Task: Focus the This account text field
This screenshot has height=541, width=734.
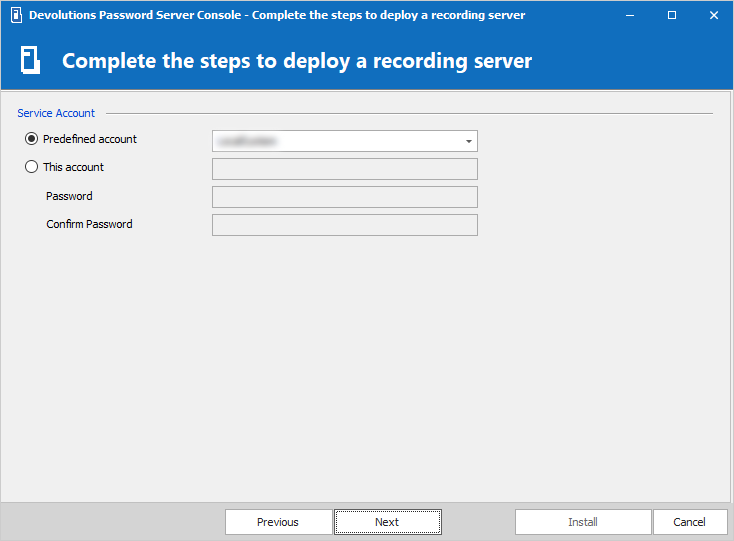Action: click(344, 169)
